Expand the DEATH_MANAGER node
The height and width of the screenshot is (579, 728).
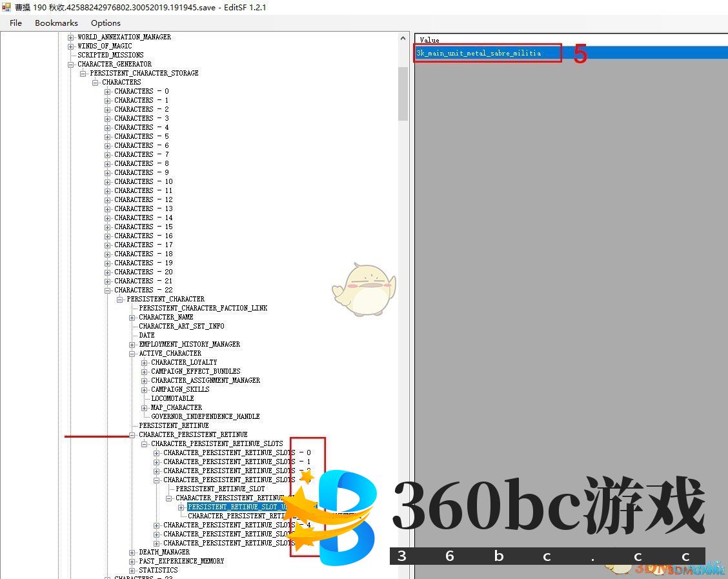[132, 553]
